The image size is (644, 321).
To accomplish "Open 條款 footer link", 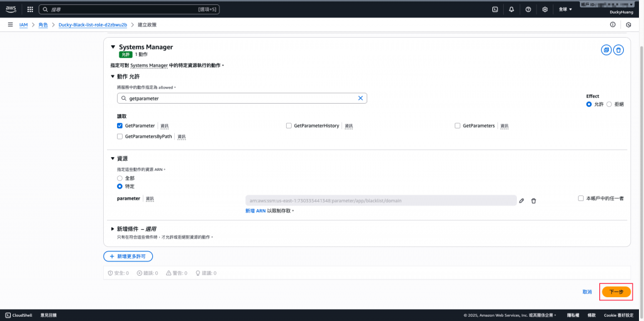I will point(591,315).
